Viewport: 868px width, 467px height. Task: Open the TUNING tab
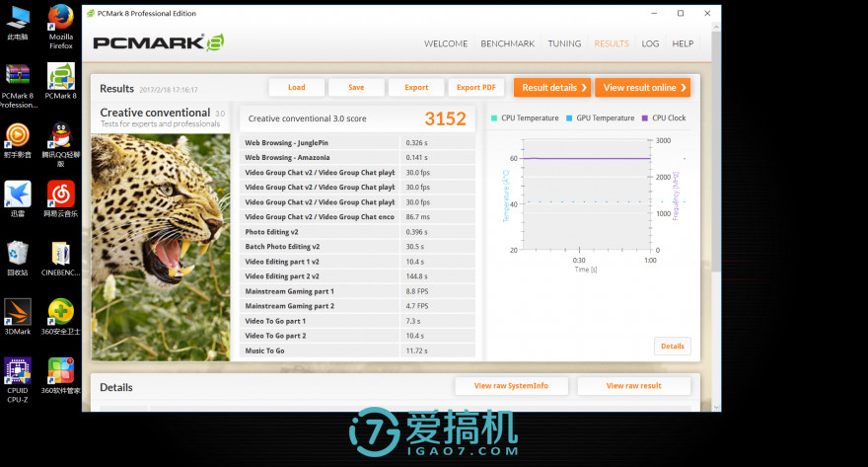[x=564, y=43]
